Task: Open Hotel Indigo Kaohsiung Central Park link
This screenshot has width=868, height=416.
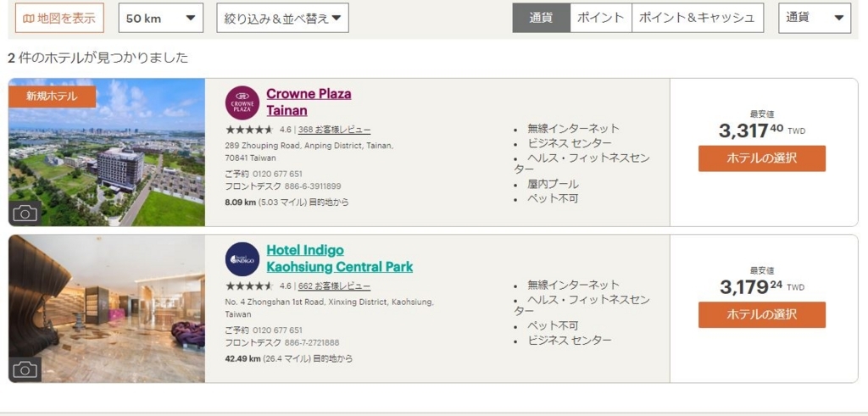Action: coord(339,258)
